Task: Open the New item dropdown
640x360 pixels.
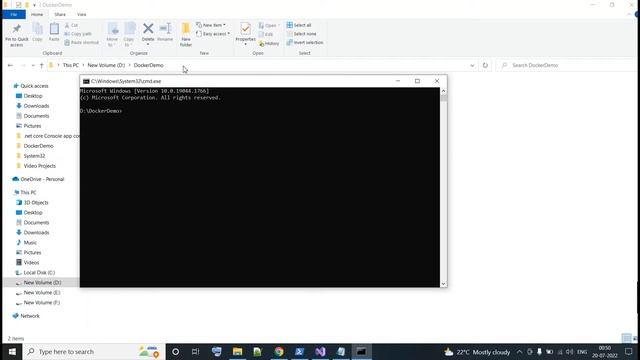Action: (x=211, y=25)
